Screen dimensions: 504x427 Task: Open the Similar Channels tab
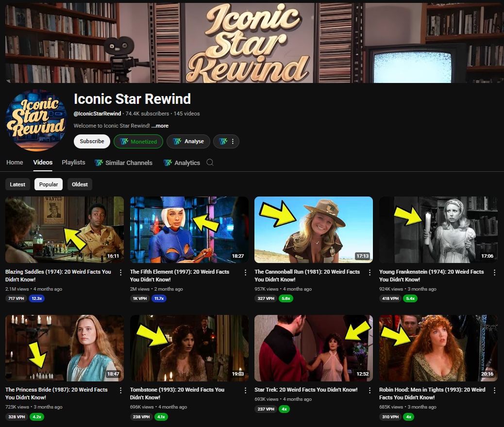(124, 163)
